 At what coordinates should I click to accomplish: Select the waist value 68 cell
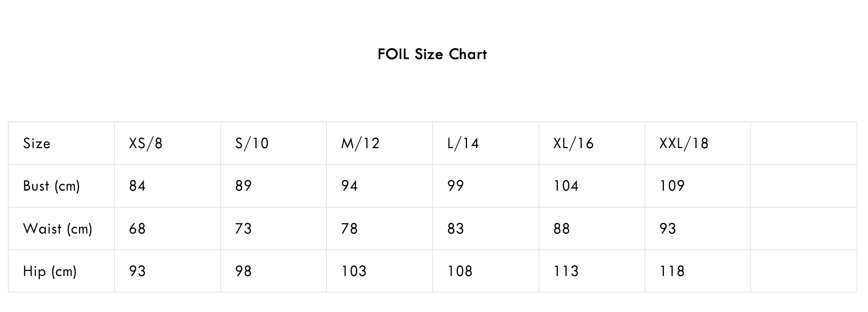click(x=138, y=229)
